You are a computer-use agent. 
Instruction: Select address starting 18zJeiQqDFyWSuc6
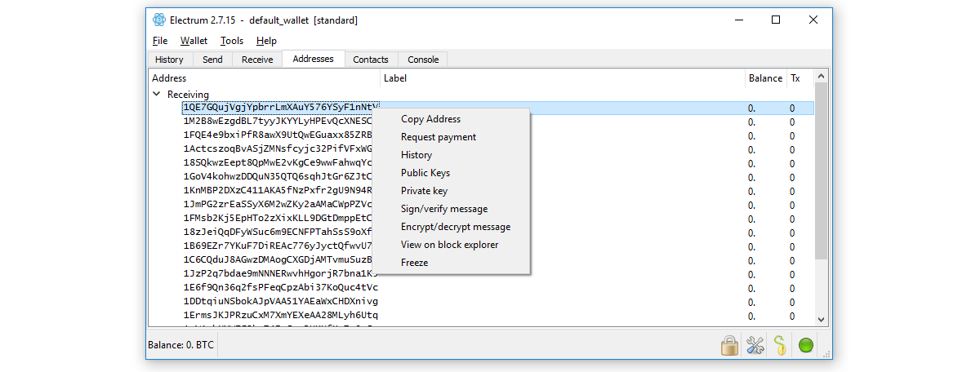[x=278, y=232]
